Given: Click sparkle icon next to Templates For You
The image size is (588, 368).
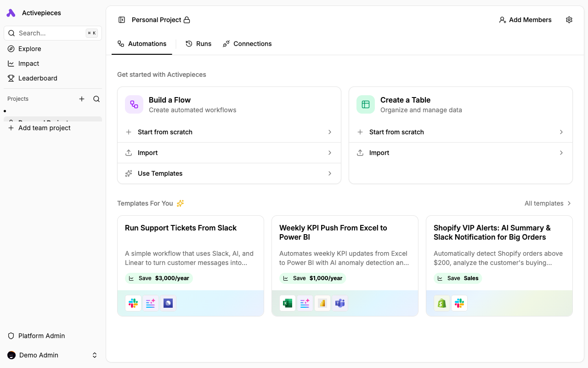Looking at the screenshot, I should click(181, 203).
